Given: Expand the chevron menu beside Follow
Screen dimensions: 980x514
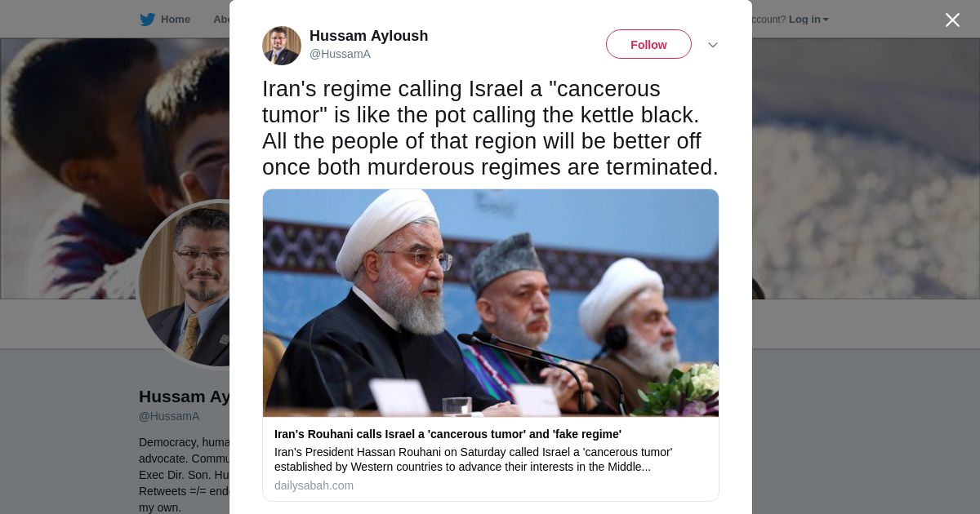Looking at the screenshot, I should pos(713,45).
